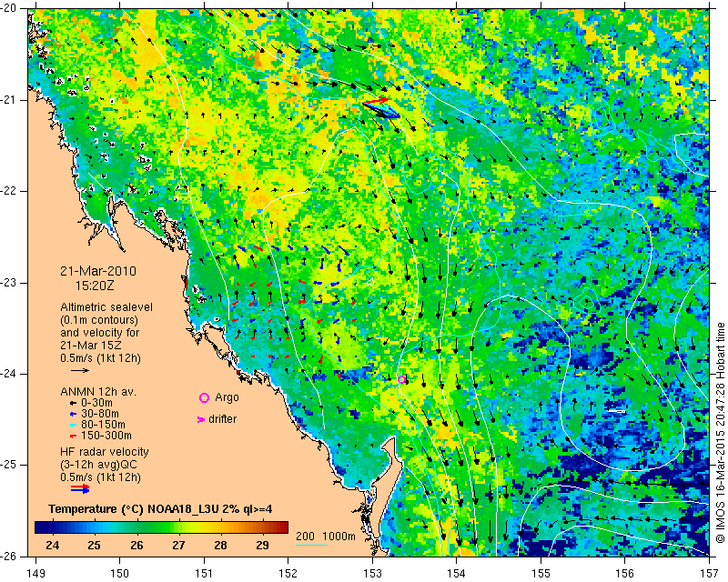Click the longitude axis label "149"

[x=36, y=573]
